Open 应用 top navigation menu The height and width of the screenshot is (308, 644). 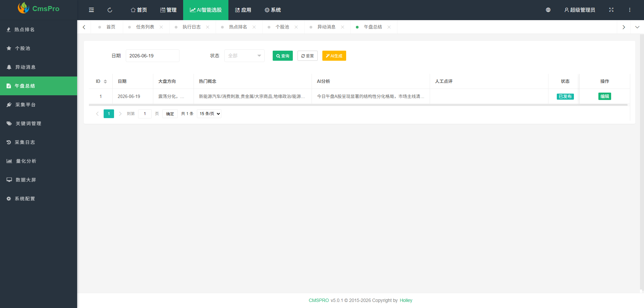tap(243, 10)
